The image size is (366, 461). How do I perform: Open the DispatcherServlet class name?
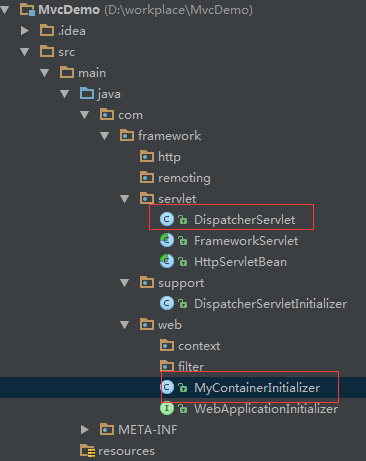pyautogui.click(x=245, y=220)
